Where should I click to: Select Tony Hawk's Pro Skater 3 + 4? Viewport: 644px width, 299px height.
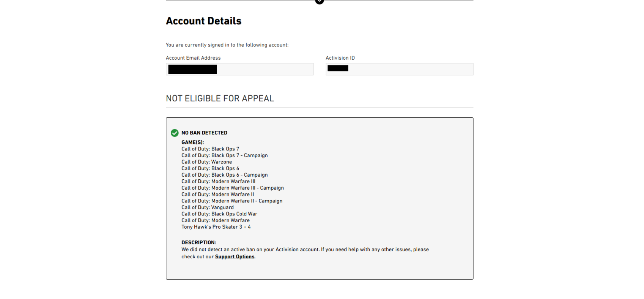(x=216, y=227)
